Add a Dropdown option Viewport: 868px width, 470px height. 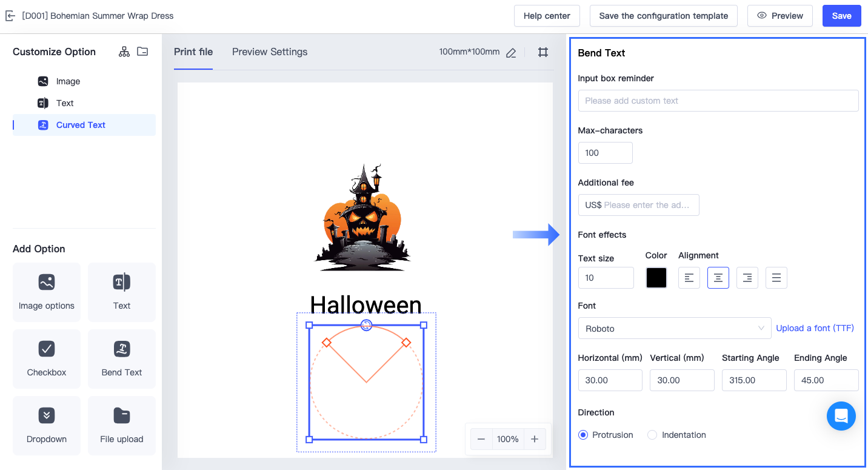[x=46, y=426]
